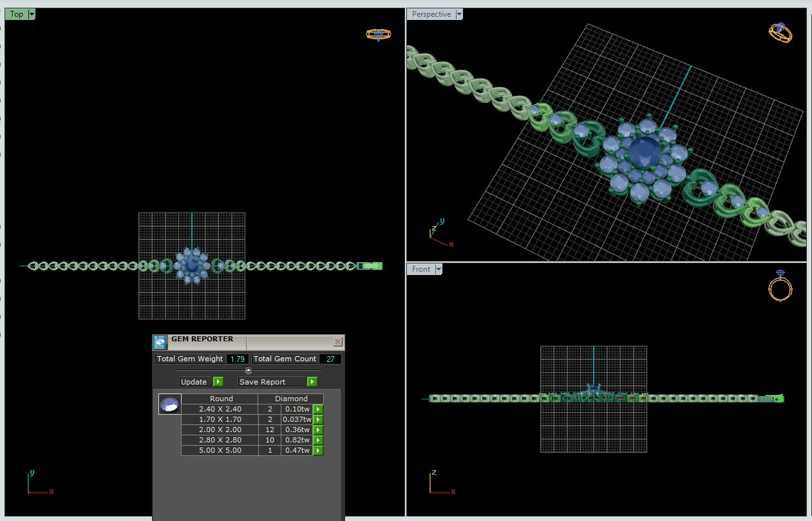Select the Top viewport label
This screenshot has height=521, width=812.
(17, 14)
